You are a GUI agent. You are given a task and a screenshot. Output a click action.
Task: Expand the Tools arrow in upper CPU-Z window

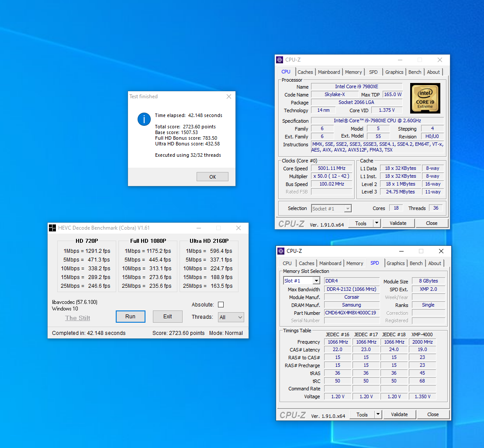pyautogui.click(x=377, y=223)
